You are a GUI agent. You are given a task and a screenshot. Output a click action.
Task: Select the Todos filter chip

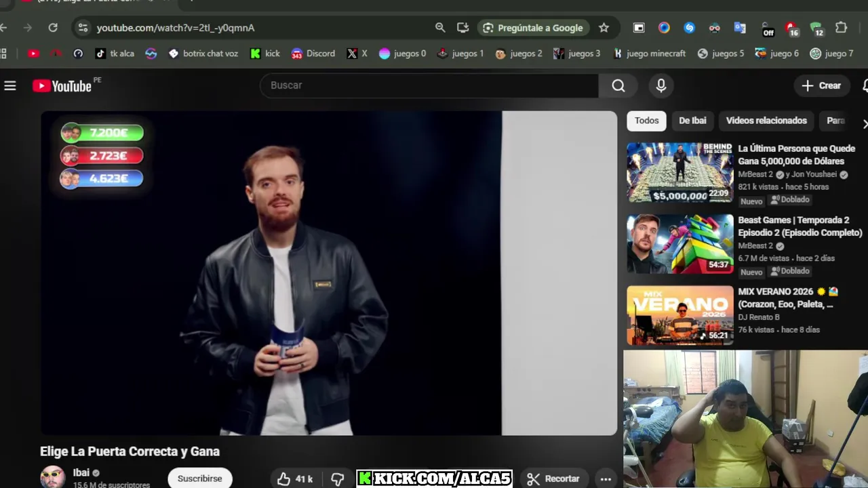pyautogui.click(x=646, y=121)
